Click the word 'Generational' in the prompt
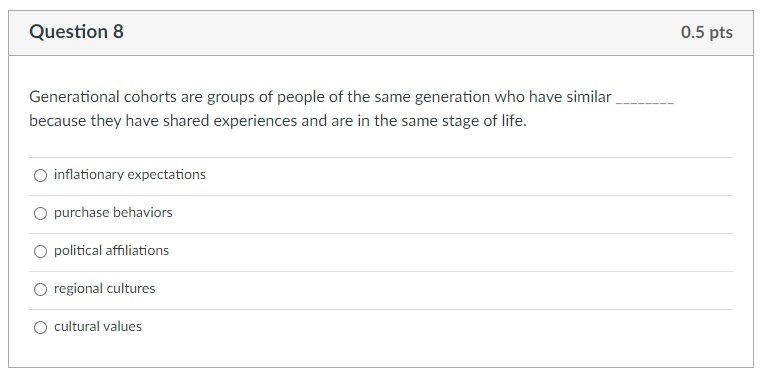 click(74, 97)
